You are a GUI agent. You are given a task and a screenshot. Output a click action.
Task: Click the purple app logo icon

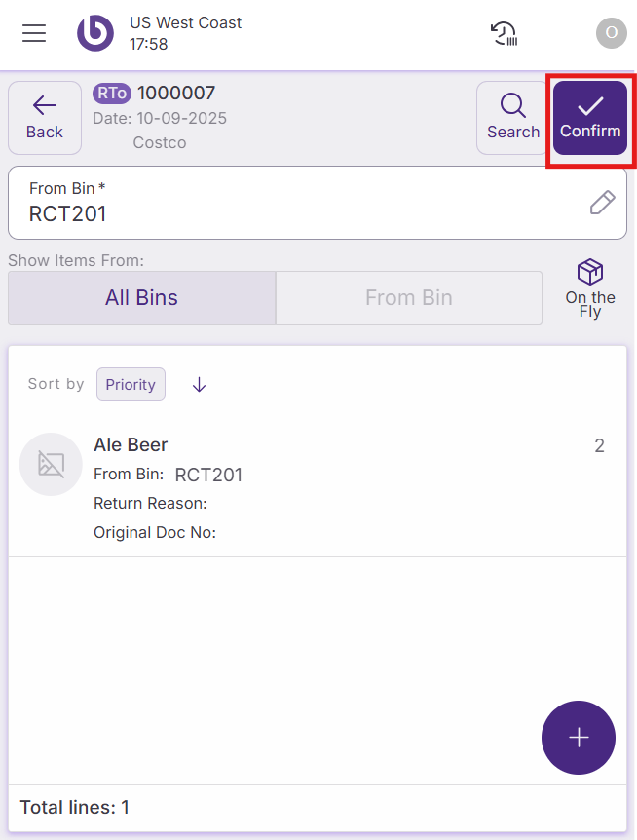tap(95, 33)
